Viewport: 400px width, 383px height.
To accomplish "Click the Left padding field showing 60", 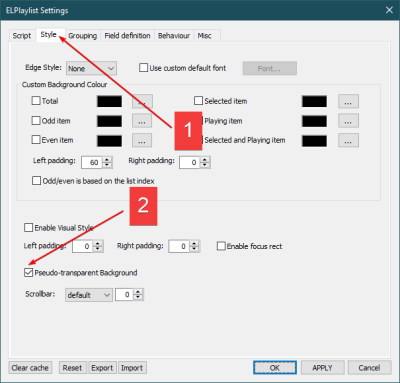I will (x=92, y=162).
